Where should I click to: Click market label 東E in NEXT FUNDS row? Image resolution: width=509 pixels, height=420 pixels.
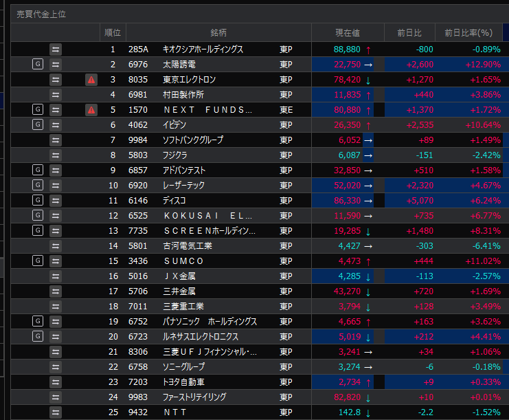click(x=286, y=110)
